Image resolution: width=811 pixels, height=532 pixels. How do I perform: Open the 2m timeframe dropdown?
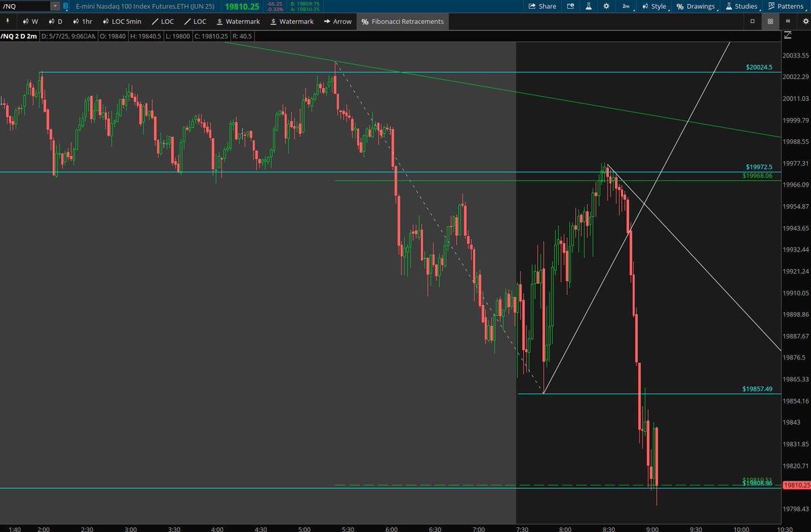pos(628,6)
